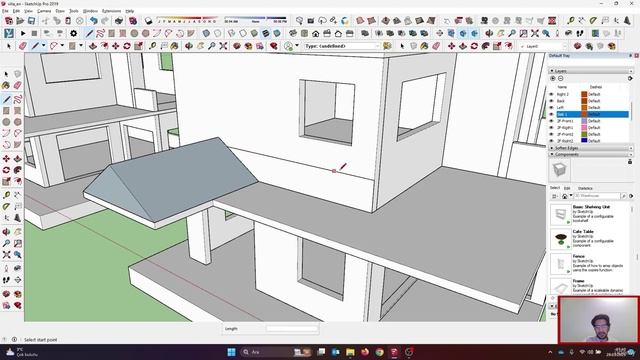The image size is (640, 360).
Task: Click the Components search magnifier button
Action: tap(624, 196)
